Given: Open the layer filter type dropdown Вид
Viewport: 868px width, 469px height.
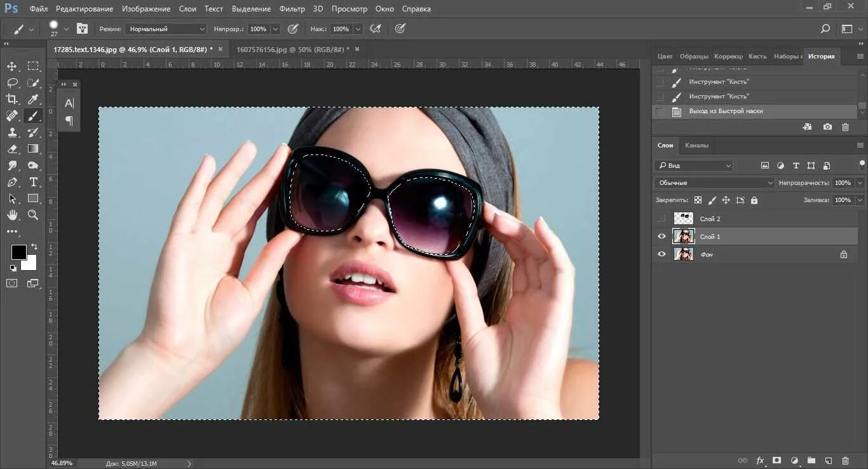Looking at the screenshot, I should [x=694, y=166].
